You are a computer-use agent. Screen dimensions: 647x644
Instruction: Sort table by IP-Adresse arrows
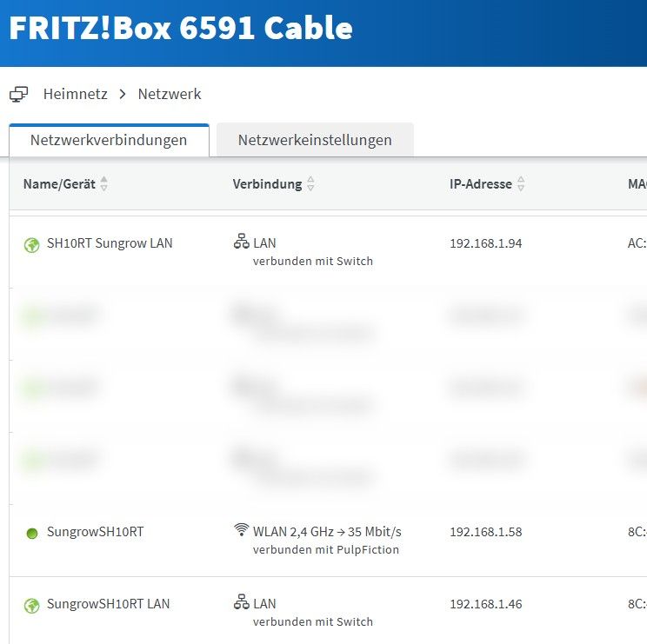(x=521, y=184)
